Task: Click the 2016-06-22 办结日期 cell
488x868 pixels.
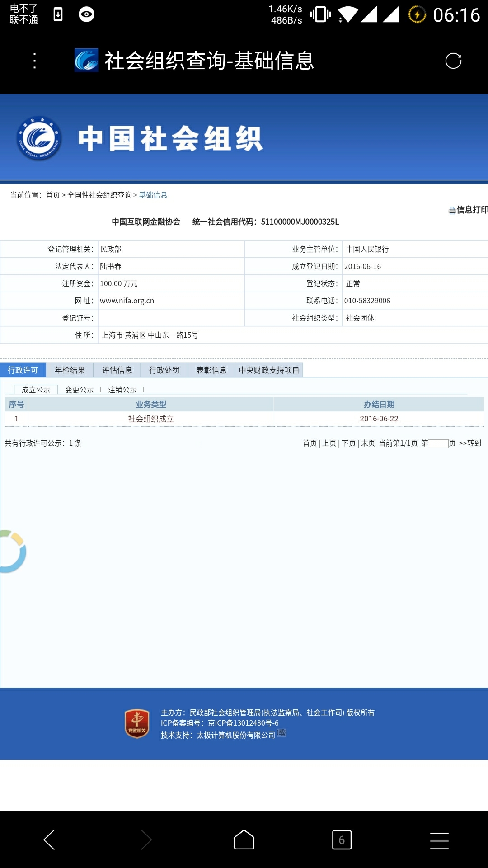Action: [379, 419]
